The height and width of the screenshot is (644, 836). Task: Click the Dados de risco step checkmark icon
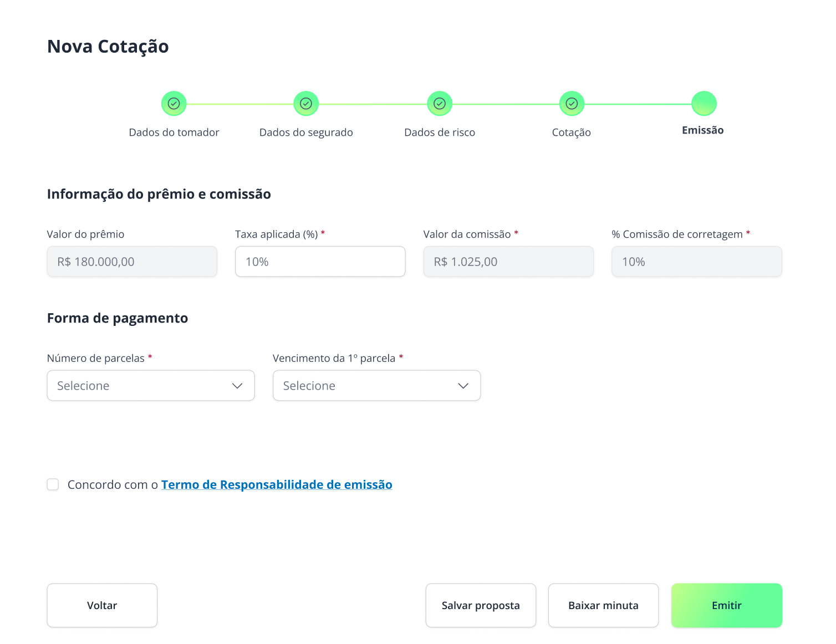coord(440,104)
